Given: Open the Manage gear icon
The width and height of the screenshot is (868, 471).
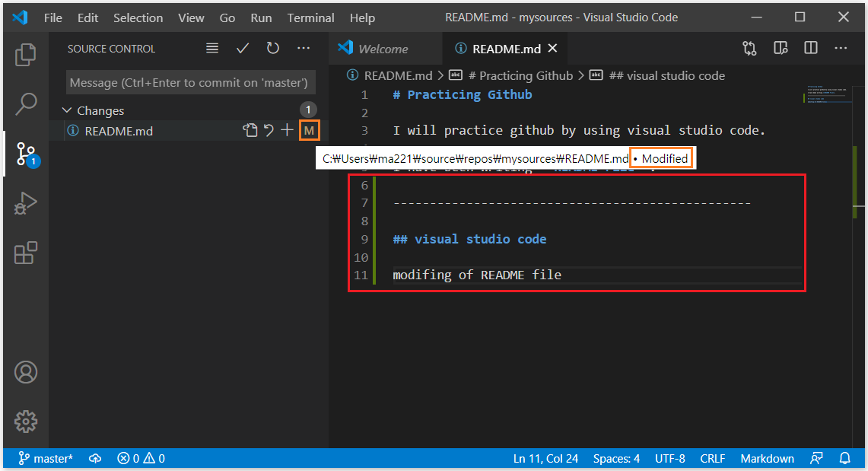Looking at the screenshot, I should pos(25,422).
